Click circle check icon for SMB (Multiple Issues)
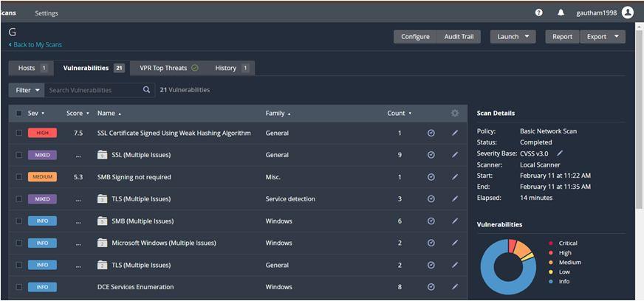The width and height of the screenshot is (644, 301). (431, 221)
